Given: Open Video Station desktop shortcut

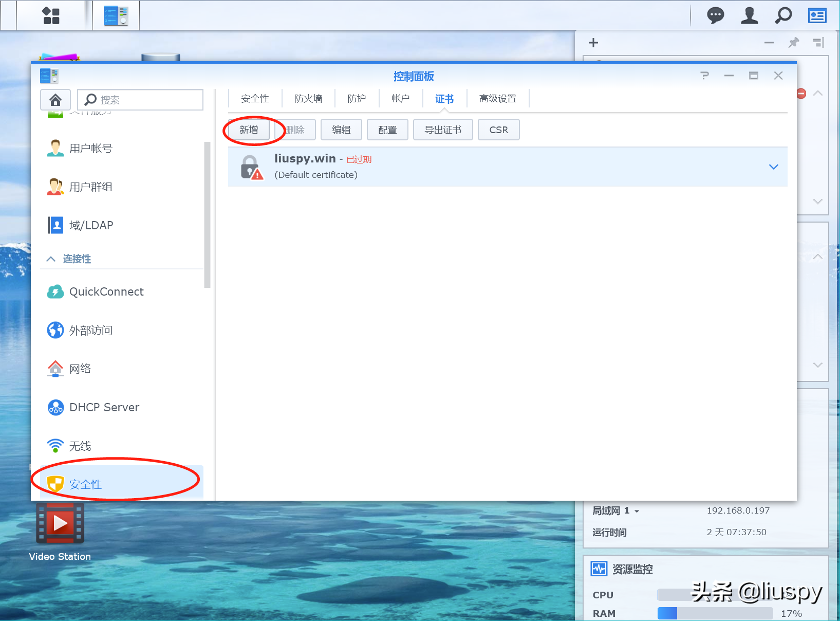Looking at the screenshot, I should click(x=60, y=524).
